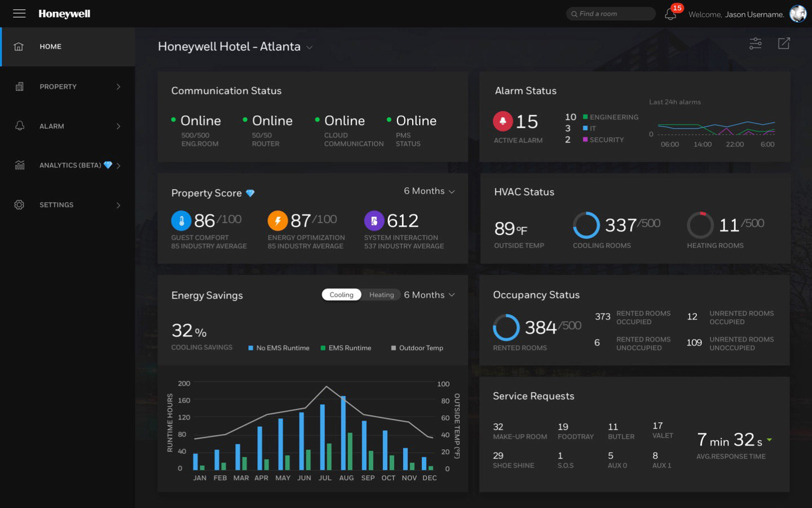Viewport: 812px width, 508px height.
Task: Click the AUG bar in energy chart
Action: tap(343, 433)
